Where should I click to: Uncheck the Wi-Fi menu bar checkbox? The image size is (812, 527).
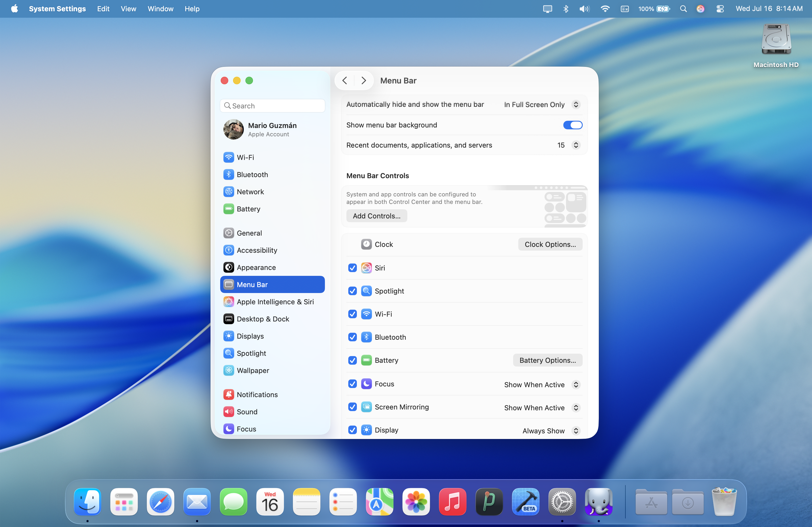353,314
